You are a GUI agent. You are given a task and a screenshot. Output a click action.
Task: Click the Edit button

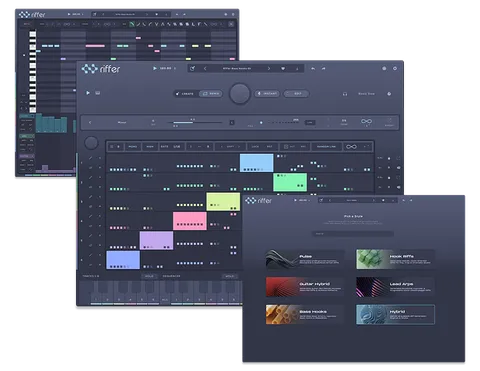click(x=296, y=94)
